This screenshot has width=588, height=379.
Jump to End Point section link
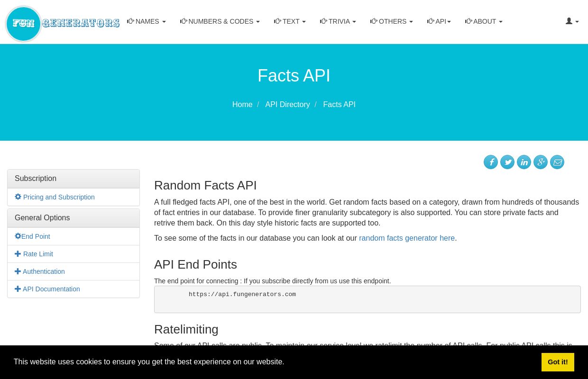(36, 236)
